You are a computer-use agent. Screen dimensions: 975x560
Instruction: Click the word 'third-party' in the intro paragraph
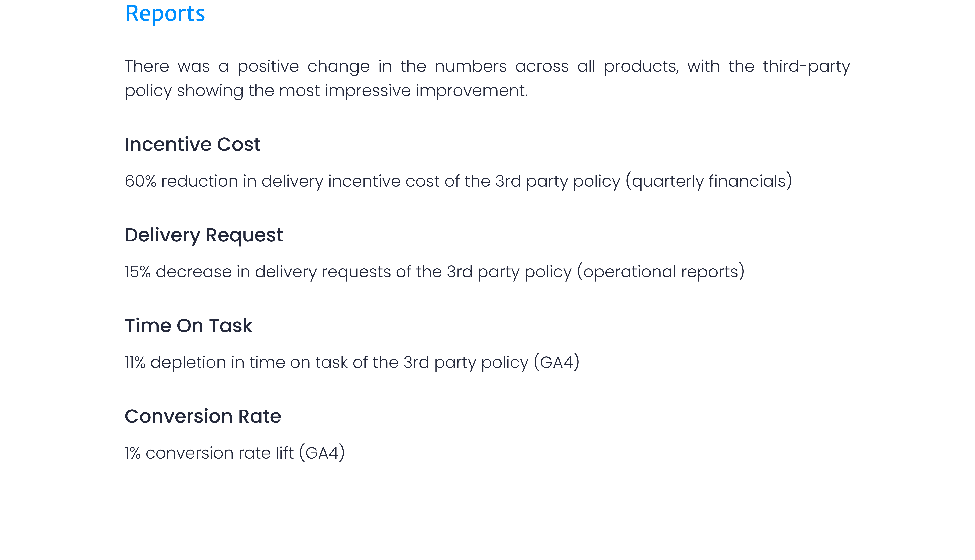(x=806, y=67)
